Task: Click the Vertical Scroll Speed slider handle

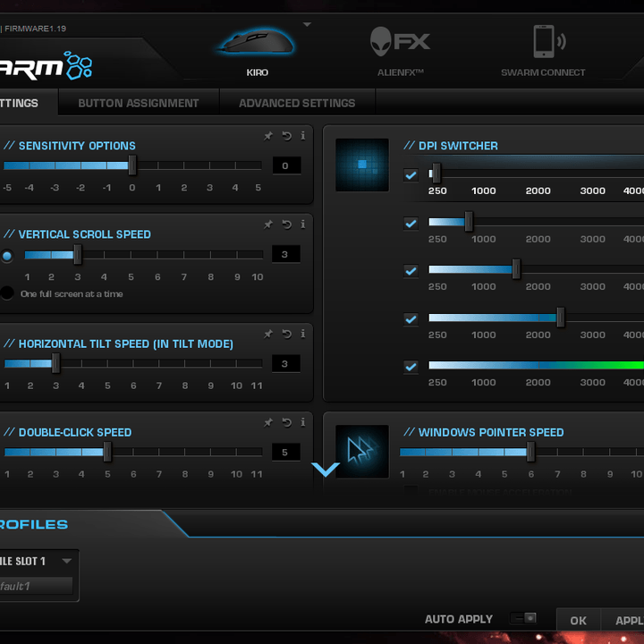Action: pos(78,255)
